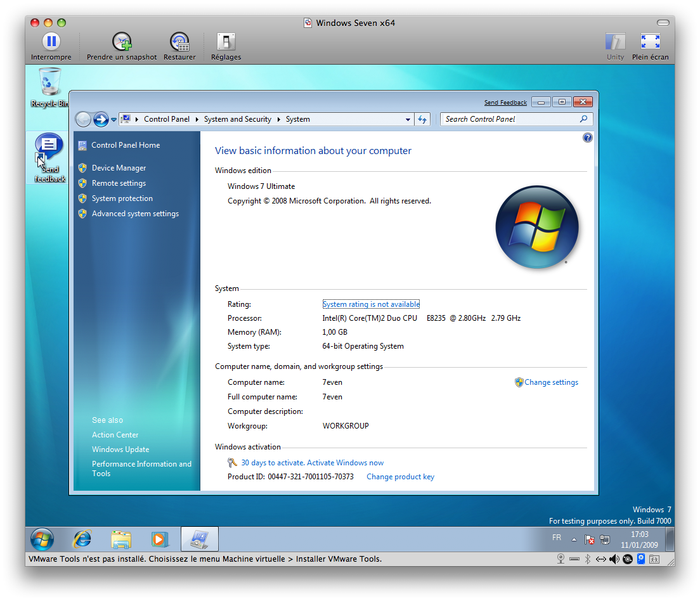
Task: Open the address bar history dropdown
Action: click(408, 120)
